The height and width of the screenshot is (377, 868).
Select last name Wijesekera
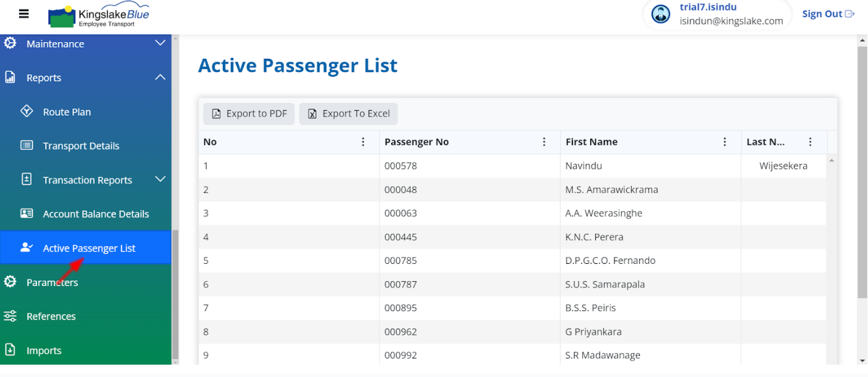pos(783,166)
